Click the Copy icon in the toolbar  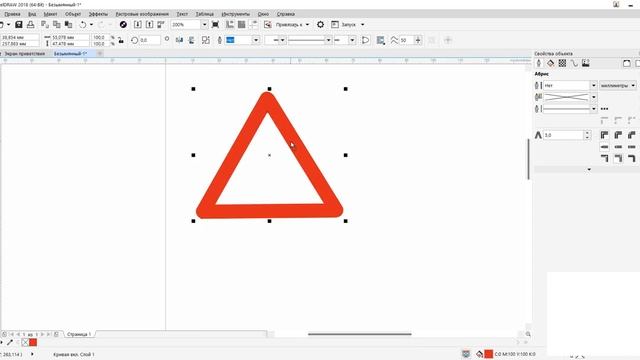(57, 25)
